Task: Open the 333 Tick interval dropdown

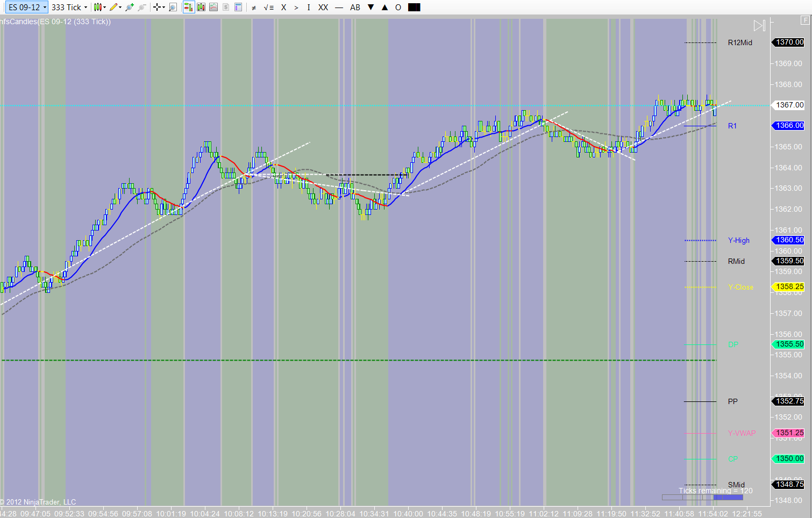Action: (x=69, y=8)
